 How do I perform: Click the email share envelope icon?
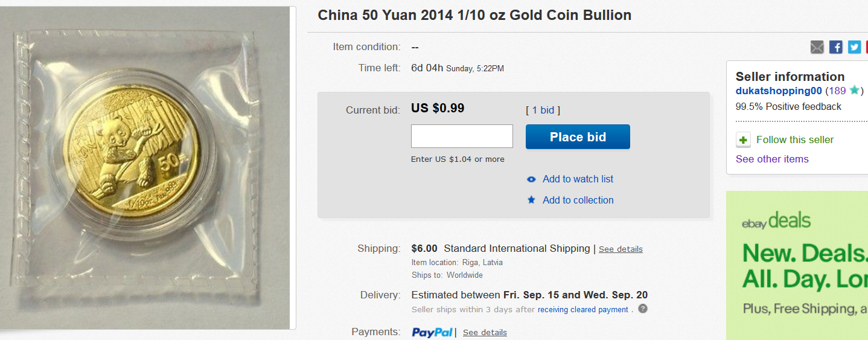(x=817, y=47)
